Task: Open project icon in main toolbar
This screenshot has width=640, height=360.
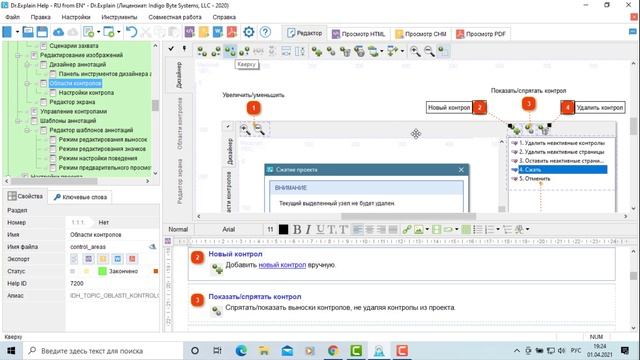Action: [x=28, y=32]
